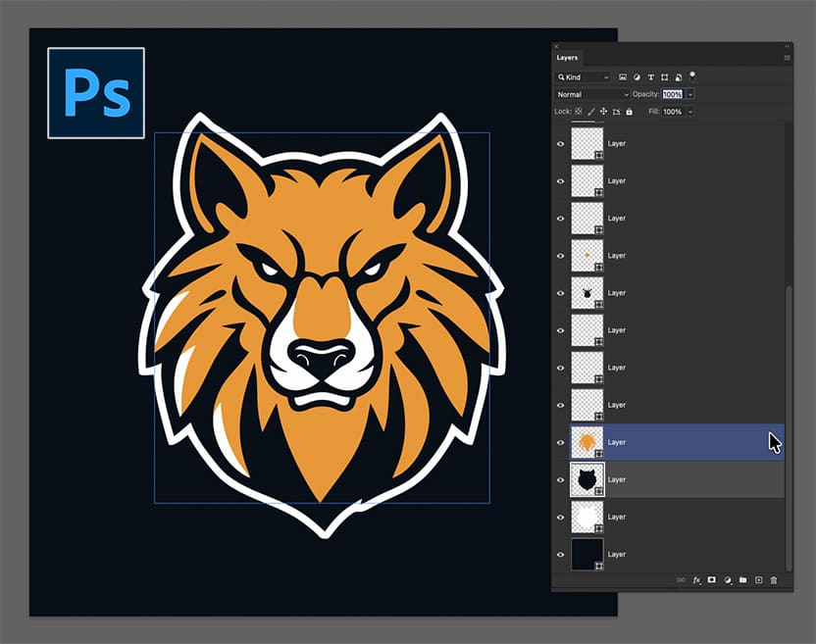
Task: Select the bottom background layer thumbnail
Action: [x=588, y=554]
